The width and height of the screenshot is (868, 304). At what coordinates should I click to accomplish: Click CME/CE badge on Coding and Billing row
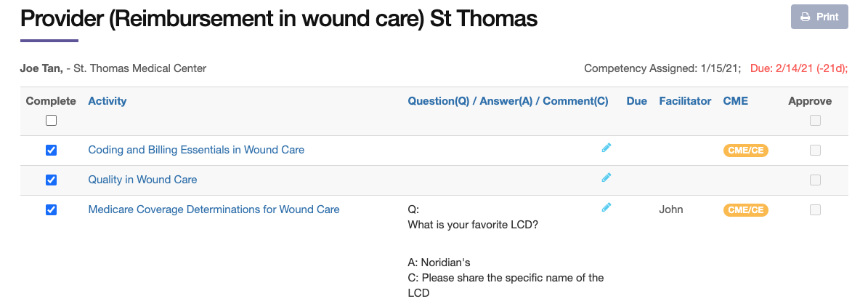click(x=746, y=151)
